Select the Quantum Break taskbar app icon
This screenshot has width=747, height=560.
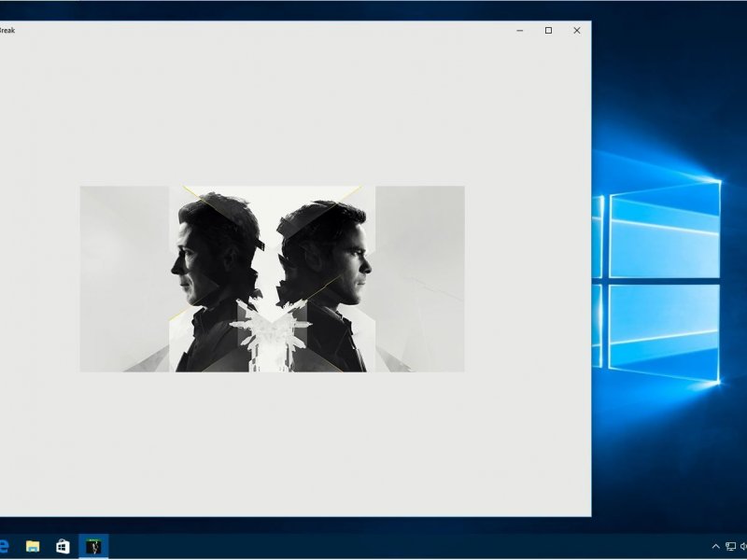93,546
